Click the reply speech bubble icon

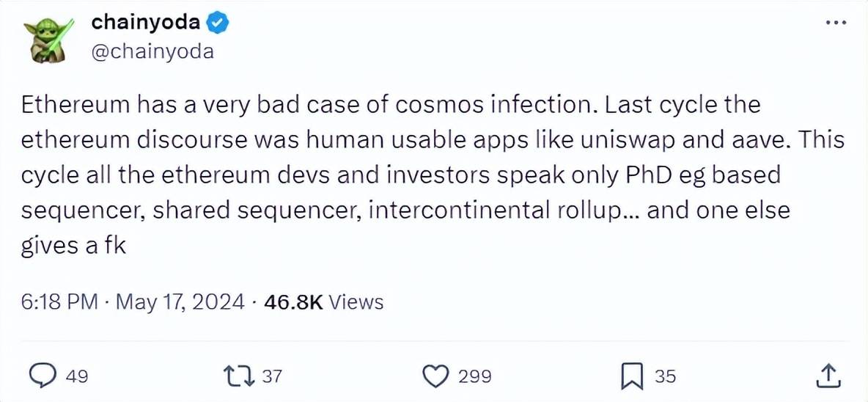click(43, 376)
